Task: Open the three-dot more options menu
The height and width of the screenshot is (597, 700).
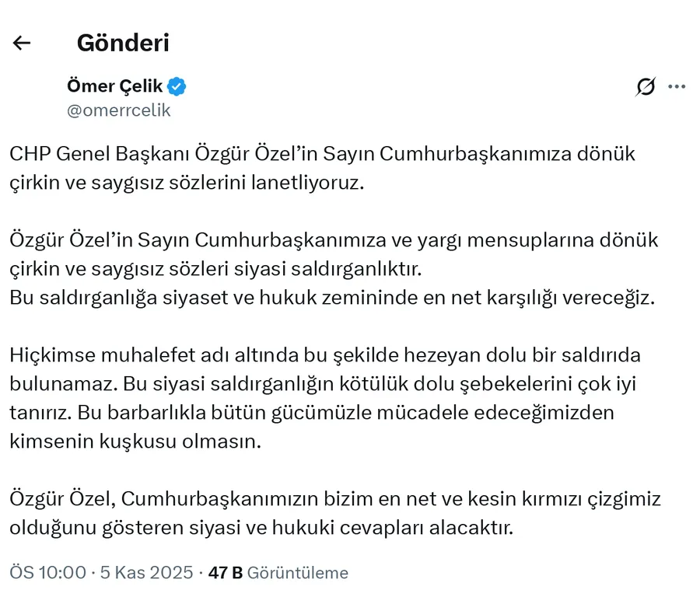Action: tap(677, 87)
